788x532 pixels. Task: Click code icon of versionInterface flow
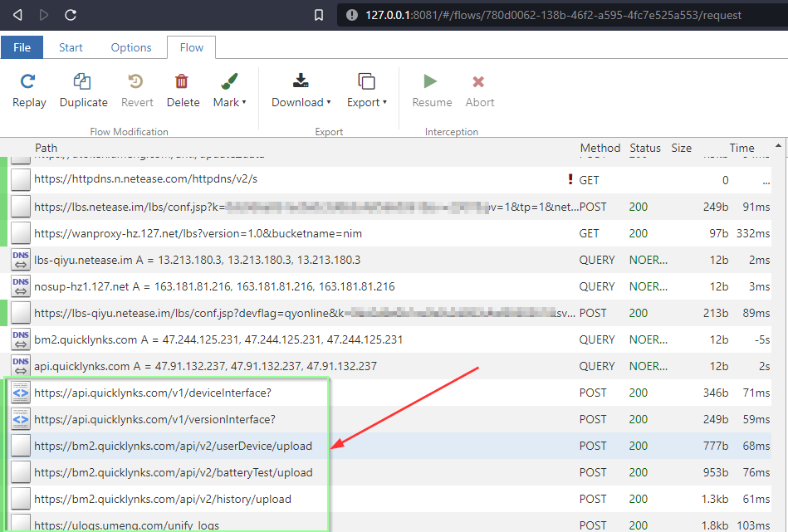pyautogui.click(x=21, y=419)
